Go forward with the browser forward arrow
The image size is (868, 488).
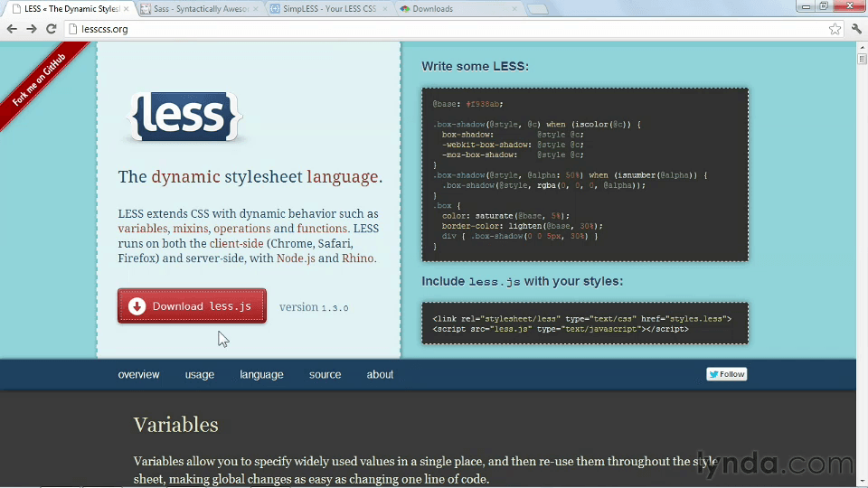pos(32,29)
